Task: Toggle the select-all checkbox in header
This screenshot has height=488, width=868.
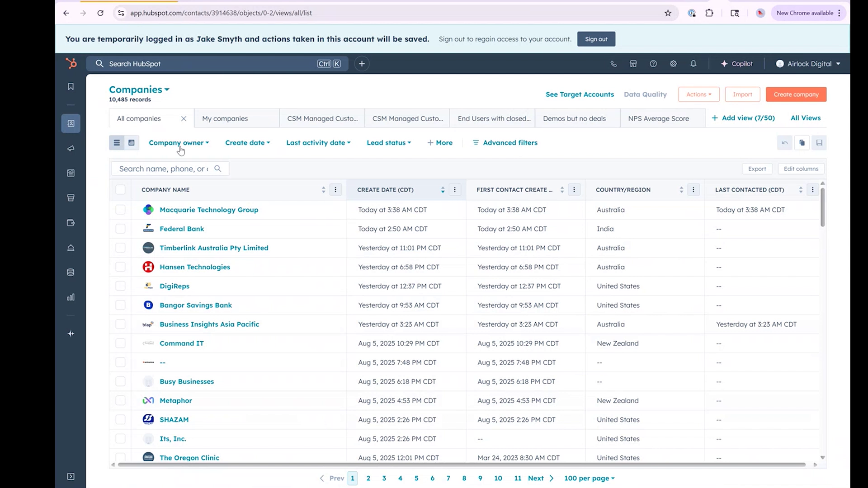Action: [x=120, y=190]
